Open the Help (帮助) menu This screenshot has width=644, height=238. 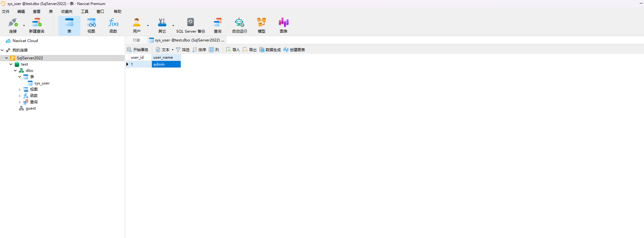pos(118,12)
